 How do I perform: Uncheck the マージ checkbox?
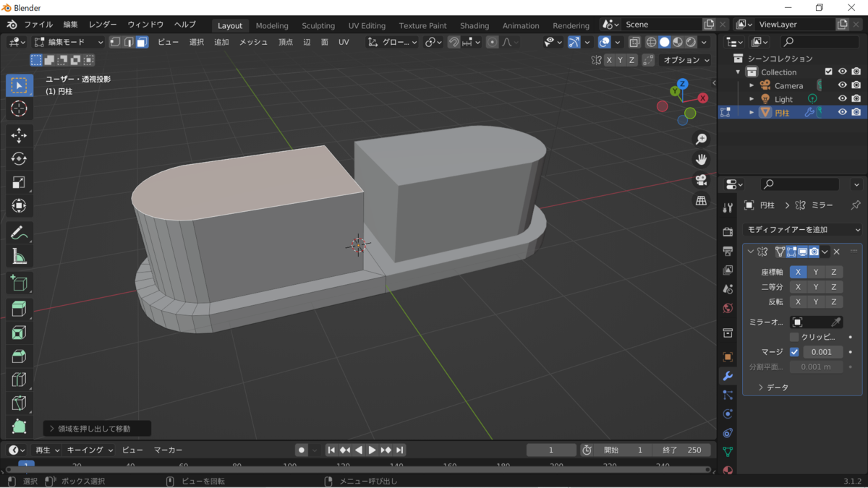point(794,352)
